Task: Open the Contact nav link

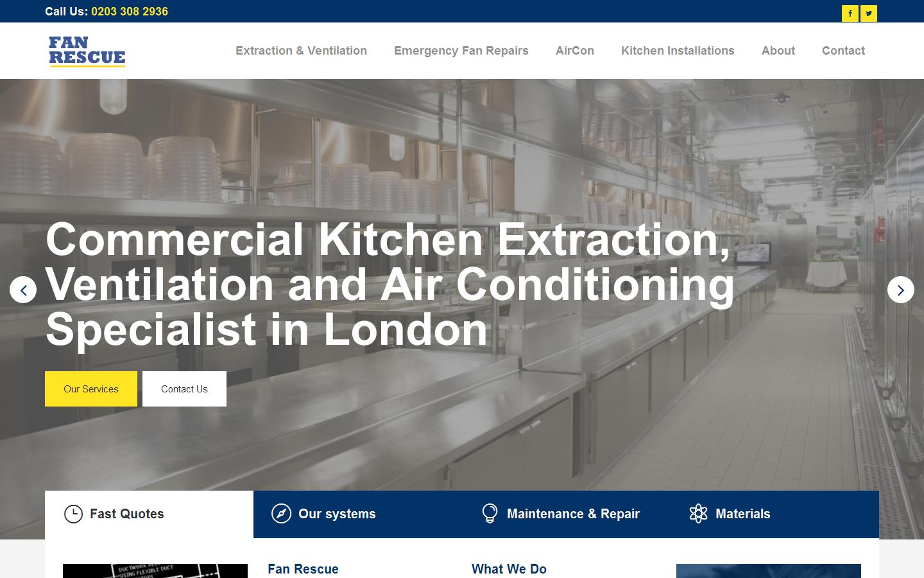Action: 843,51
